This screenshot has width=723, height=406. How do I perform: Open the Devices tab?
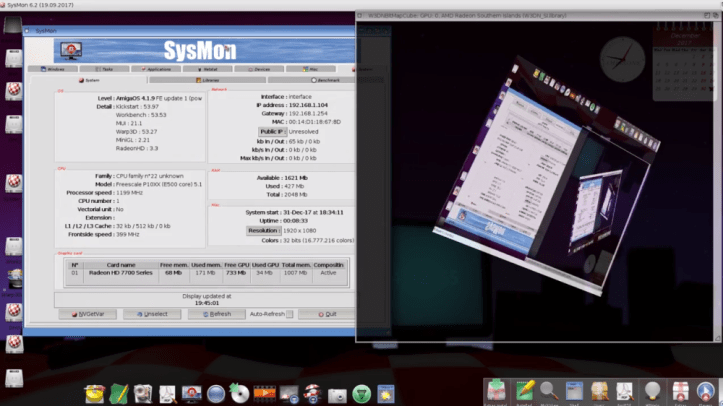tap(262, 69)
